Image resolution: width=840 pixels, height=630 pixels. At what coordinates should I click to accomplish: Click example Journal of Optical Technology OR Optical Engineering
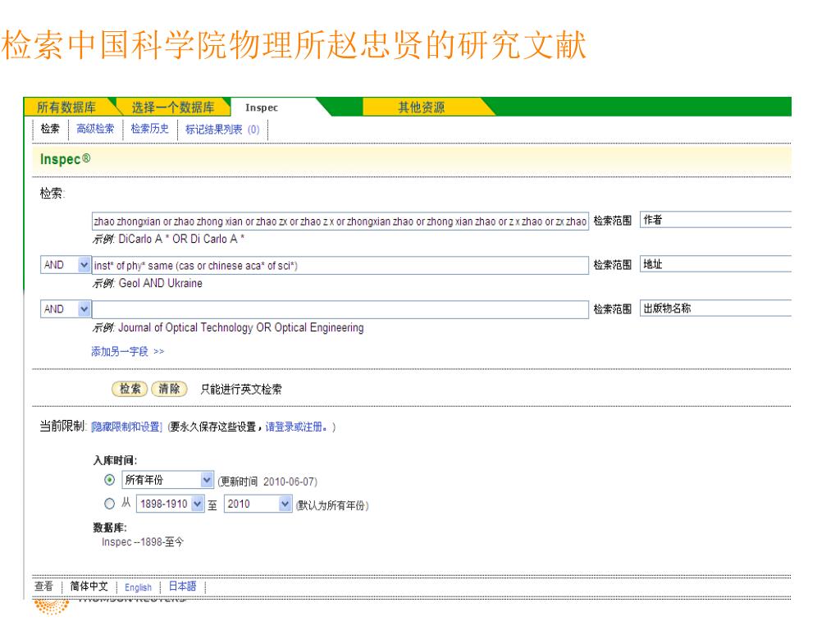click(240, 327)
